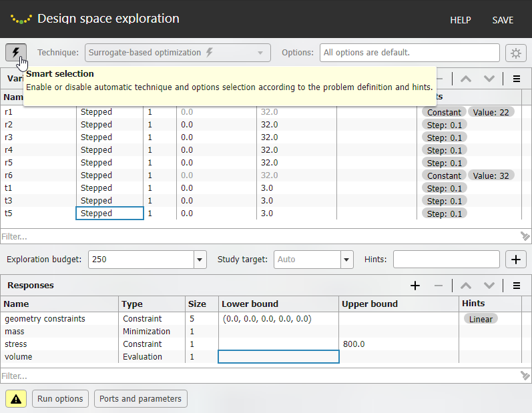
Task: Move response up with arrow icon
Action: coord(466,286)
